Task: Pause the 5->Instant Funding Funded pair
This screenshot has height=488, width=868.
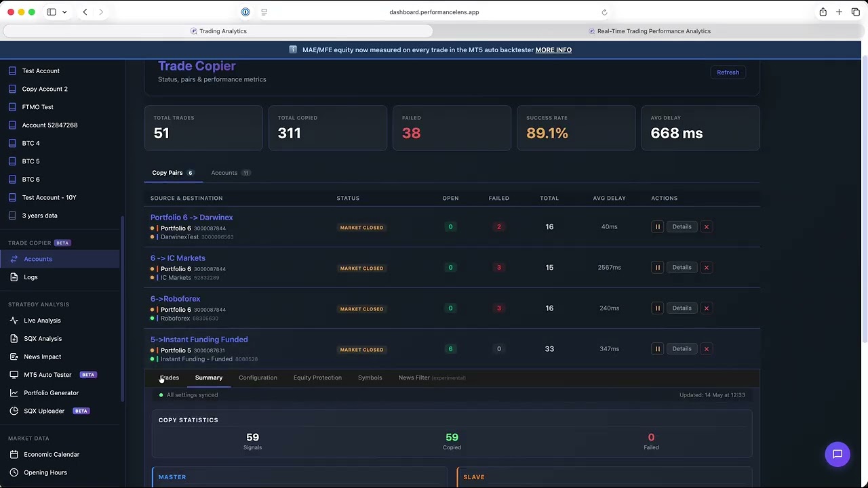Action: [x=657, y=349]
